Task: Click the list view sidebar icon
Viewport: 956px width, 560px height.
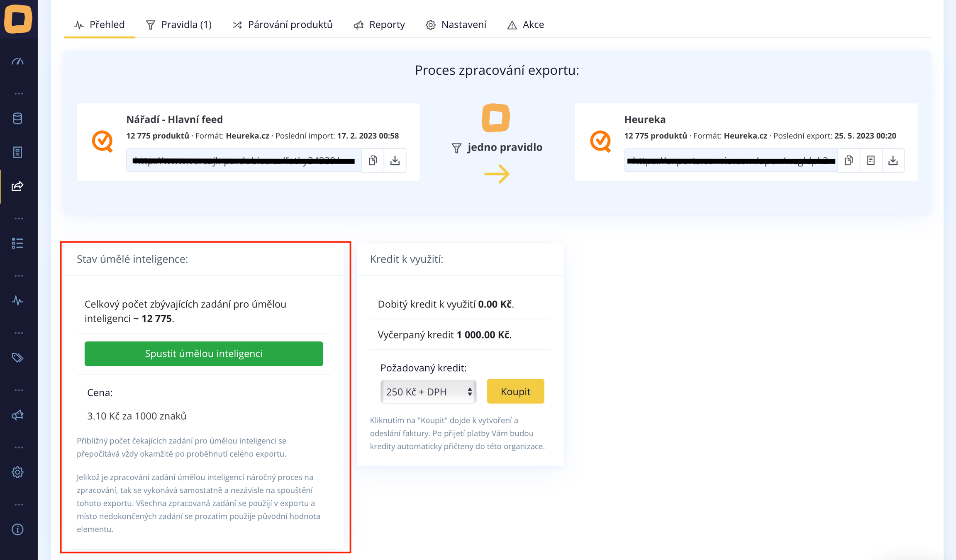Action: point(17,243)
